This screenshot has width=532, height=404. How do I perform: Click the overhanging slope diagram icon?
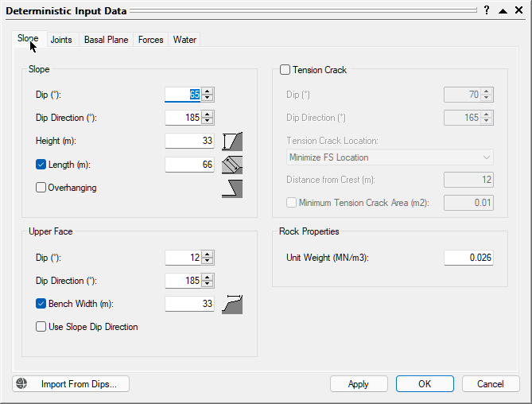[232, 188]
